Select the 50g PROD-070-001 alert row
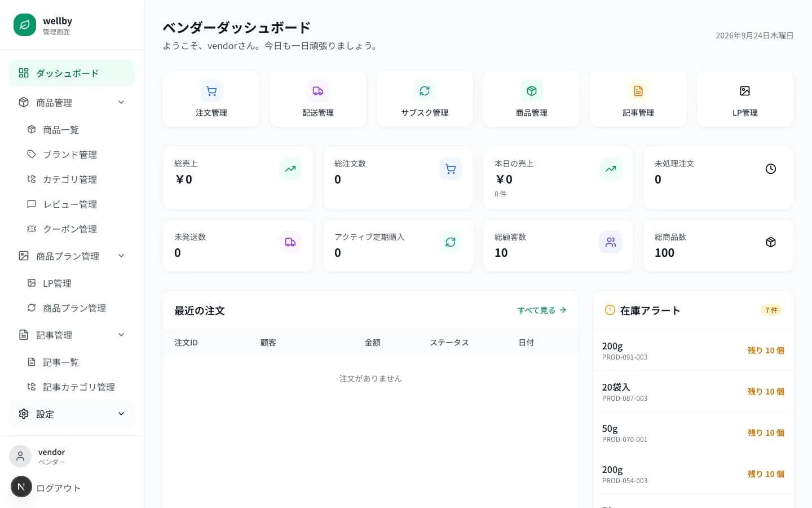This screenshot has height=508, width=812. coord(693,433)
